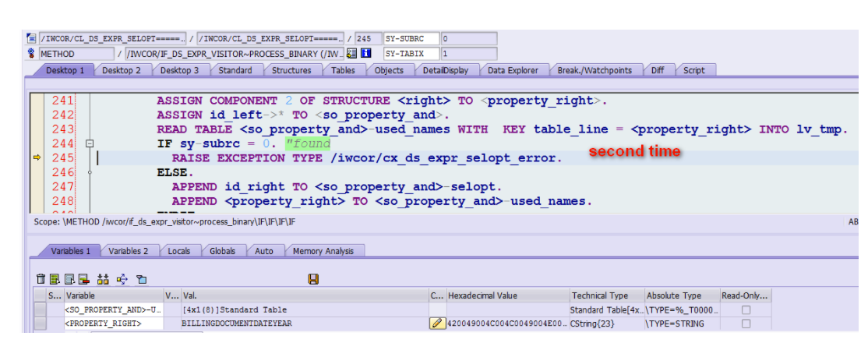Screen dimensions: 868x343
Task: Click the yellow arrow at current line 245
Action: click(37, 158)
